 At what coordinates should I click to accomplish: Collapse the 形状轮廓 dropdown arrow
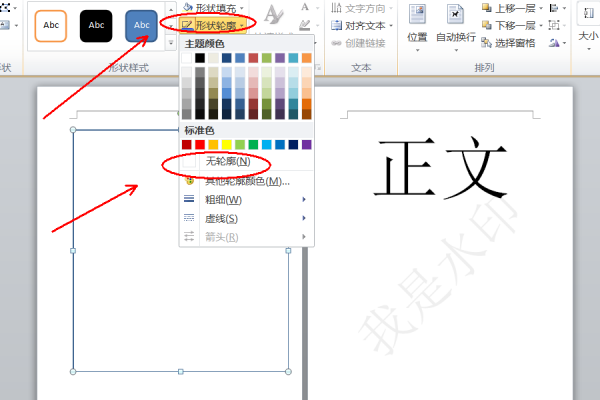[242, 26]
